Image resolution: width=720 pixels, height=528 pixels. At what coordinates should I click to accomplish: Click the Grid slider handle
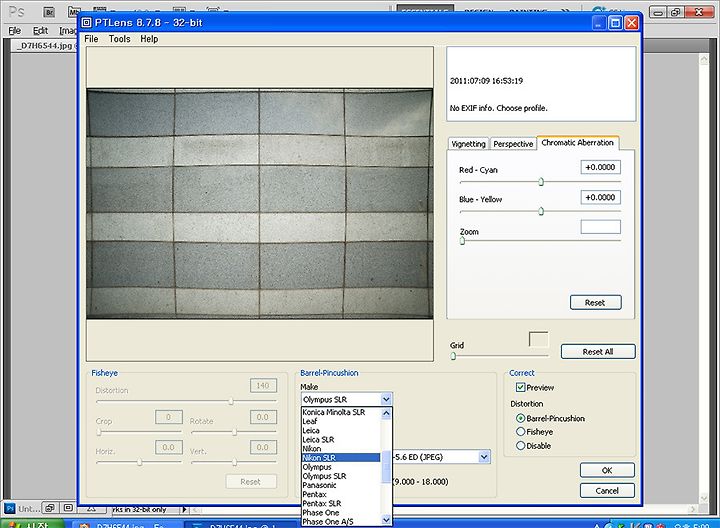(453, 356)
